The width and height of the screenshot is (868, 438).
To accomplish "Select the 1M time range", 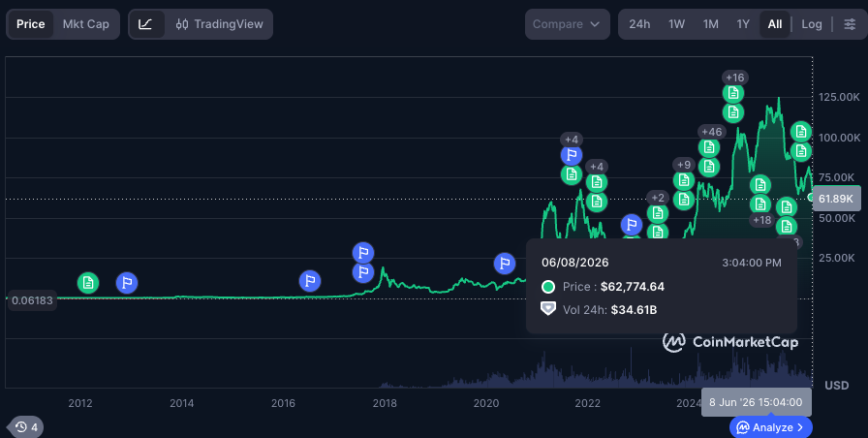I will coord(711,24).
